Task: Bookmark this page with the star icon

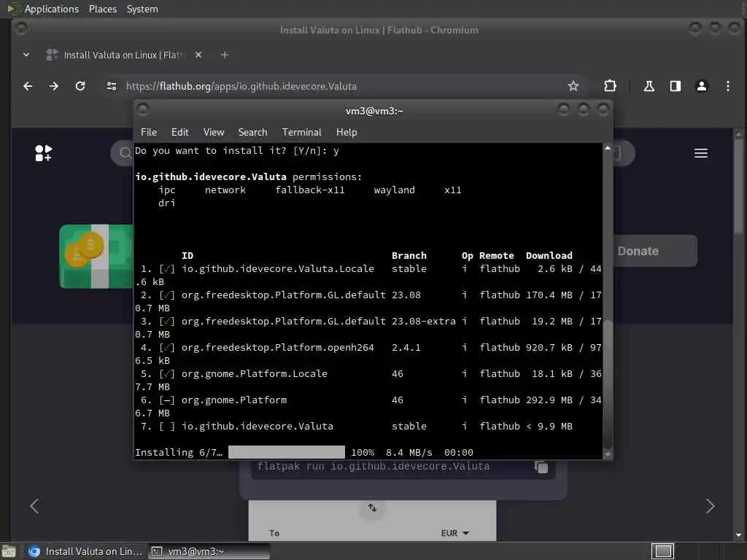Action: (573, 86)
